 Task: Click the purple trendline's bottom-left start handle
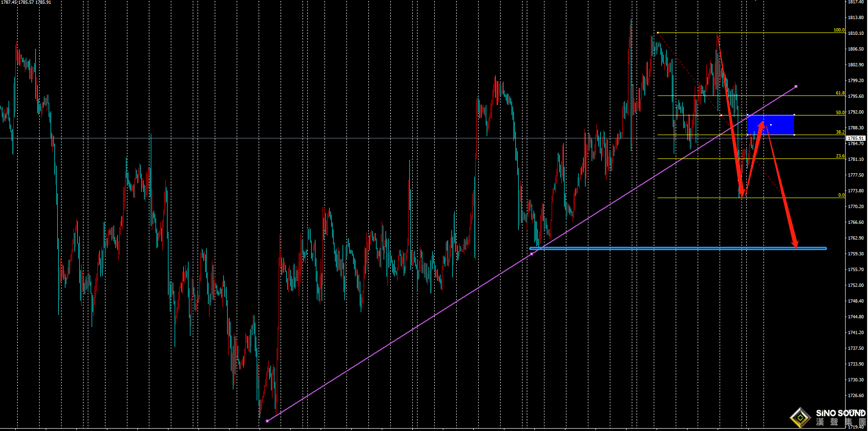(x=267, y=421)
